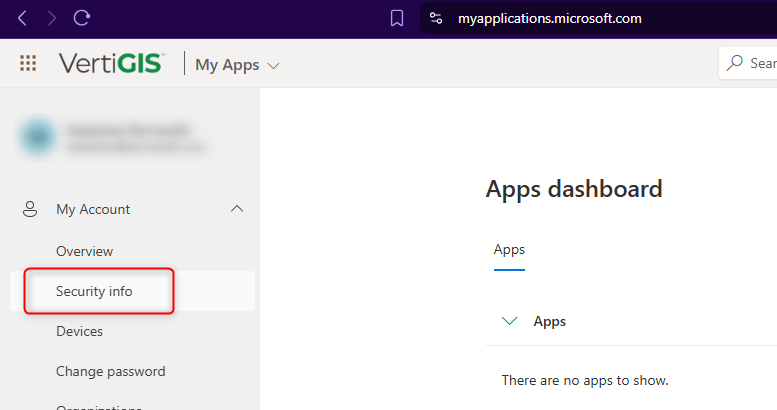Open the My Apps dropdown

(x=237, y=65)
